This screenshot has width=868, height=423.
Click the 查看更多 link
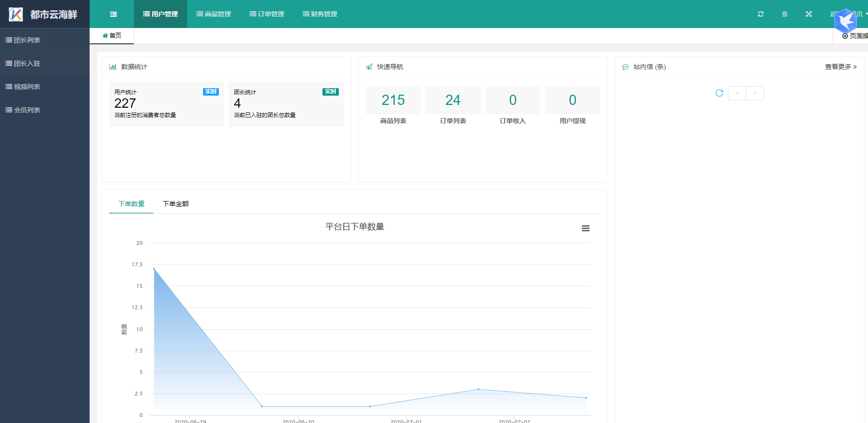tap(840, 67)
